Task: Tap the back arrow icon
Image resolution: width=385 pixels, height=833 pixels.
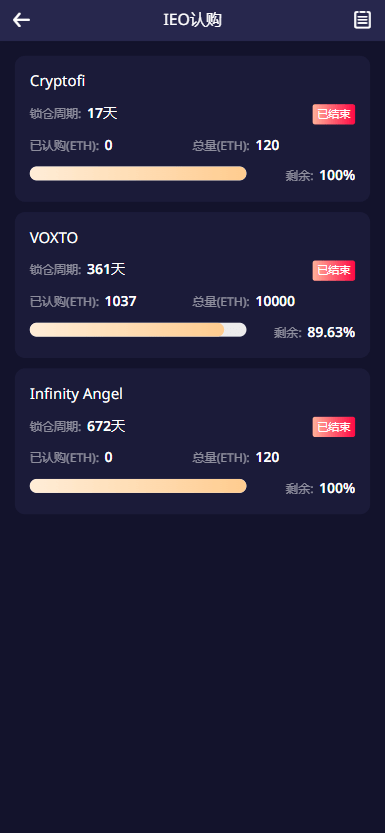Action: coord(21,20)
